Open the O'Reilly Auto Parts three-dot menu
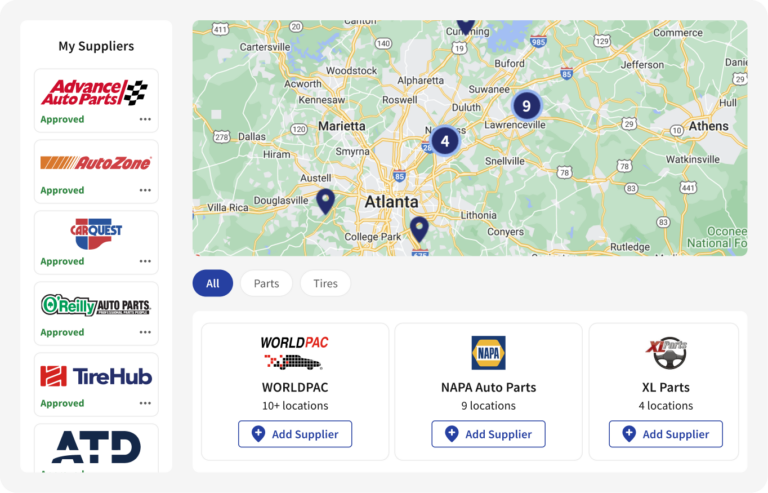This screenshot has width=768, height=493. pyautogui.click(x=145, y=332)
